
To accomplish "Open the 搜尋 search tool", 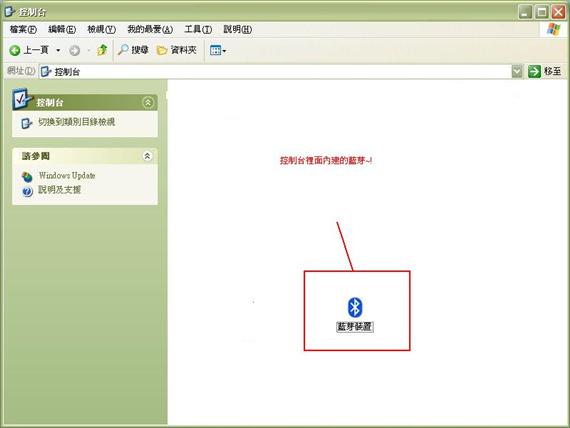I will click(x=133, y=50).
